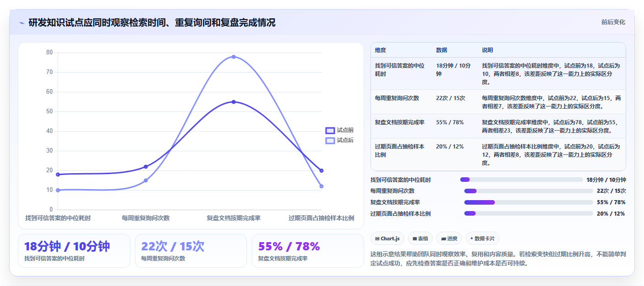
Task: Click the 过期页面占抽检样本比例 progress bar
Action: coord(528,213)
